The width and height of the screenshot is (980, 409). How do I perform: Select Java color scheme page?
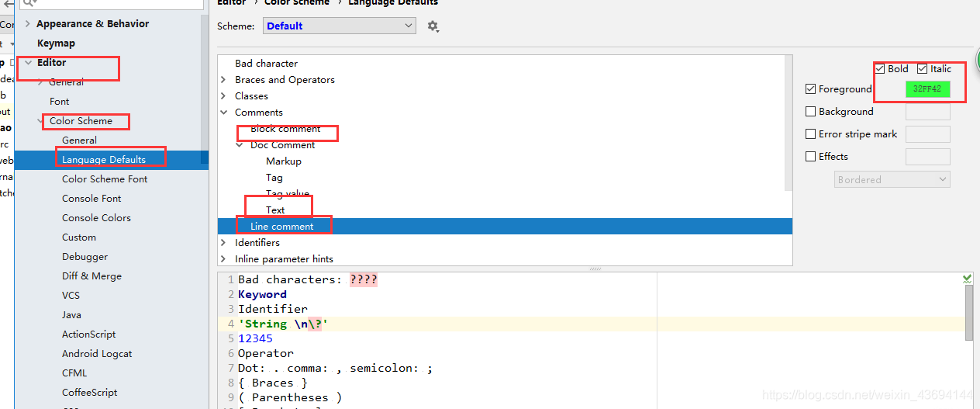tap(71, 315)
